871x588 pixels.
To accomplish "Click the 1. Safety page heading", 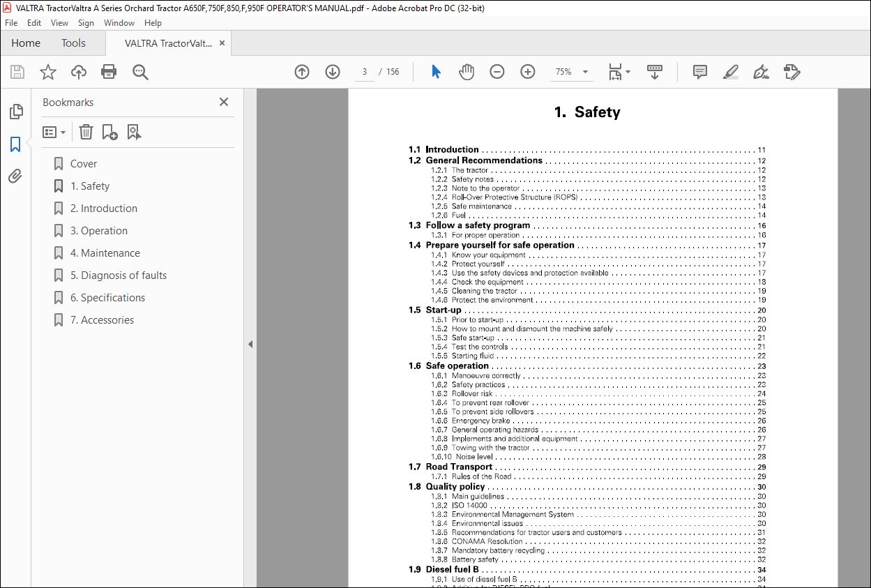I will 587,112.
